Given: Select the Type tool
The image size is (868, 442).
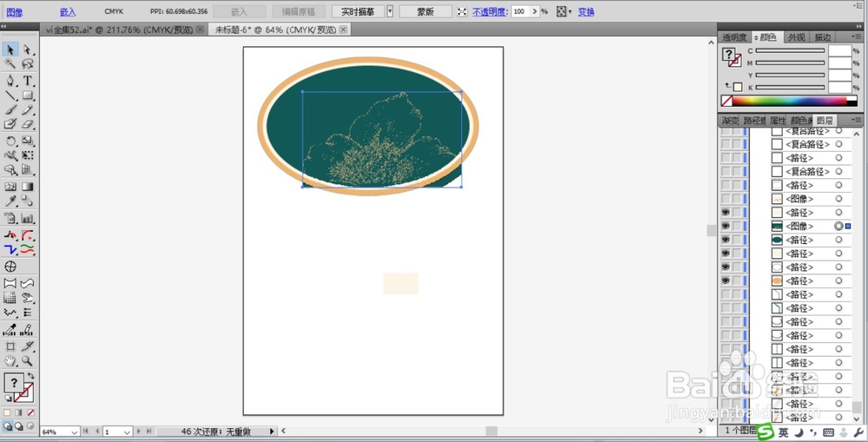Looking at the screenshot, I should [27, 81].
